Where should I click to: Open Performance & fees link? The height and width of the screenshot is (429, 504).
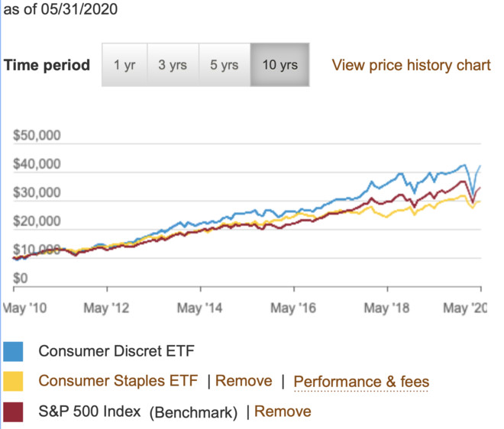[360, 382]
